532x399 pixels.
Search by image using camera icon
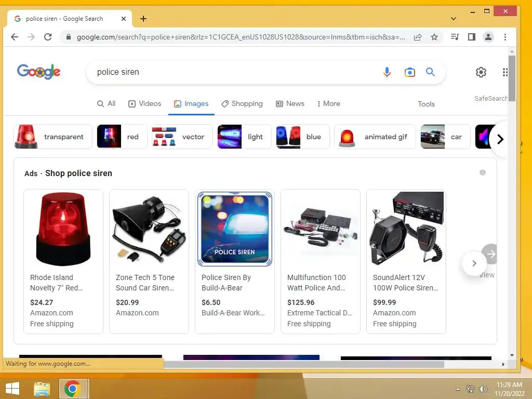tap(409, 72)
